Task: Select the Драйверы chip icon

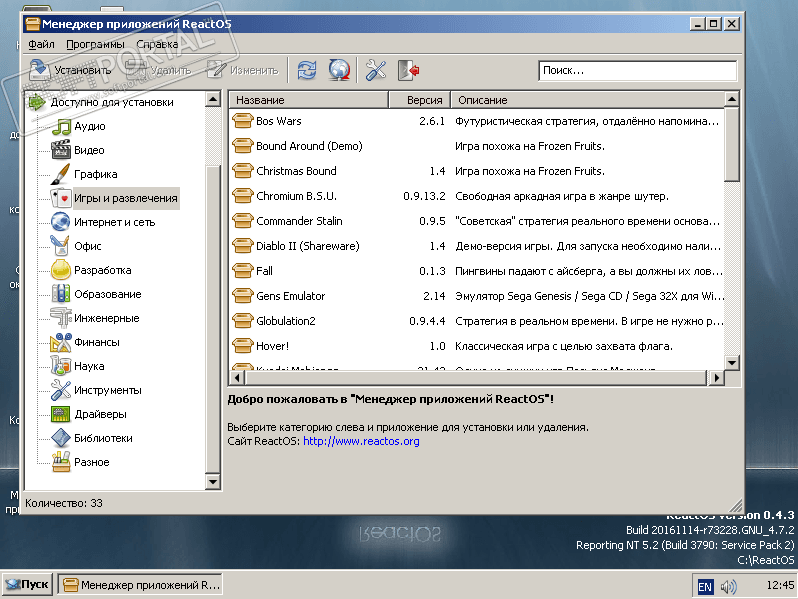Action: coord(61,414)
